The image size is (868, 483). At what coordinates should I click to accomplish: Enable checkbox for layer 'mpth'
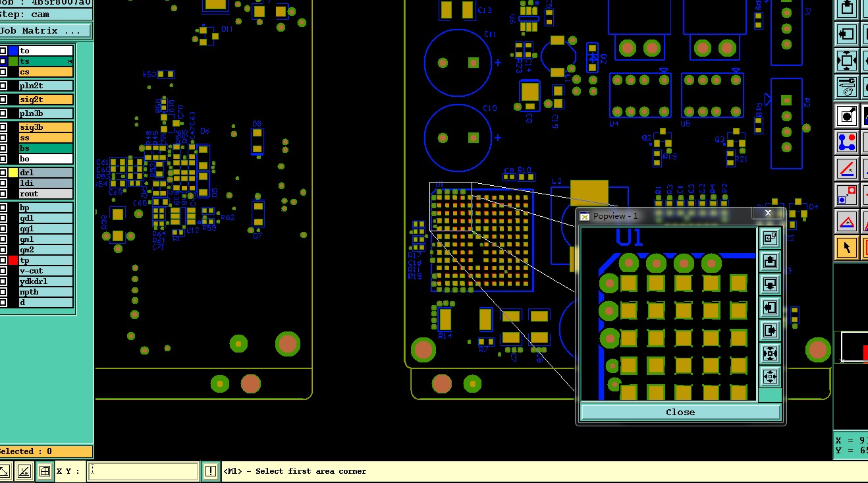pos(3,292)
